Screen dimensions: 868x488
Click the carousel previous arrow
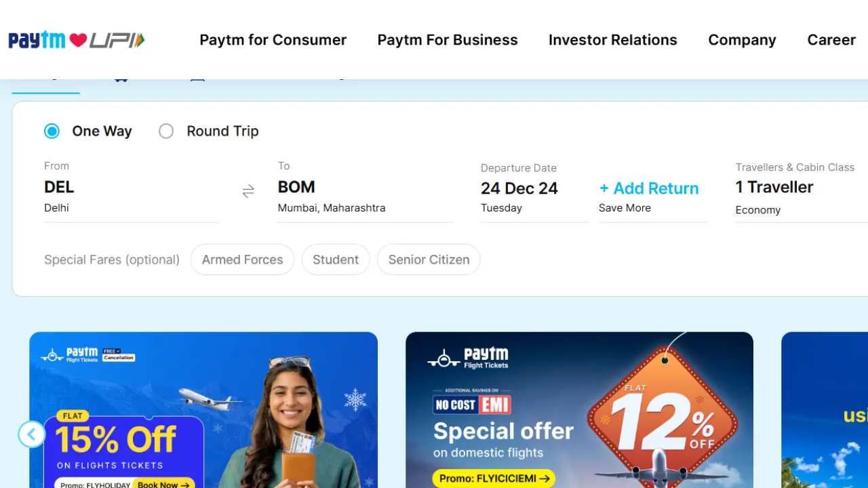31,434
